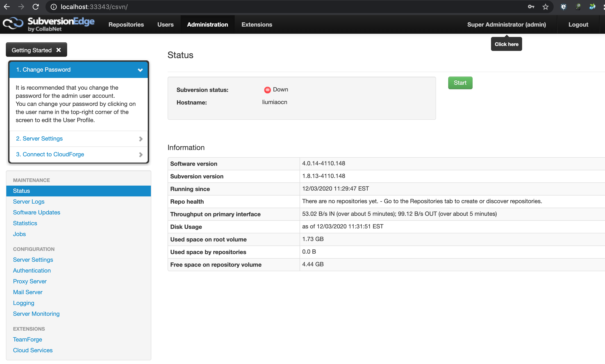
Task: Open Jobs page
Action: click(19, 234)
